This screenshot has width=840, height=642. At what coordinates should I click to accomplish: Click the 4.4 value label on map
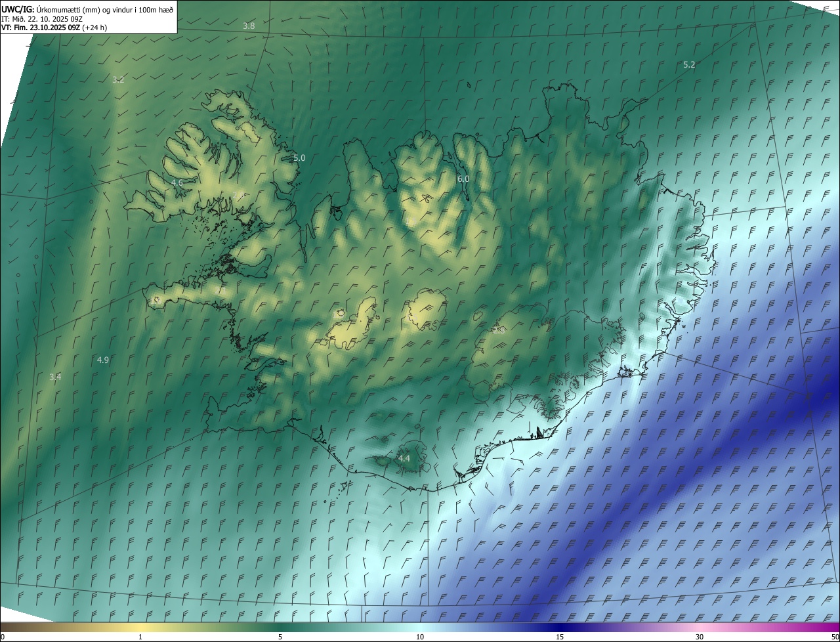click(x=404, y=458)
